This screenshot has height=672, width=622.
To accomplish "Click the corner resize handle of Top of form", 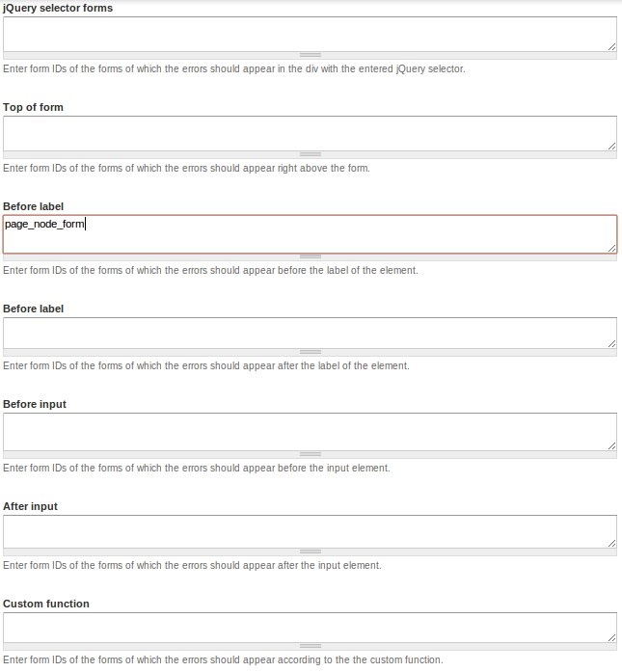I will 612,147.
